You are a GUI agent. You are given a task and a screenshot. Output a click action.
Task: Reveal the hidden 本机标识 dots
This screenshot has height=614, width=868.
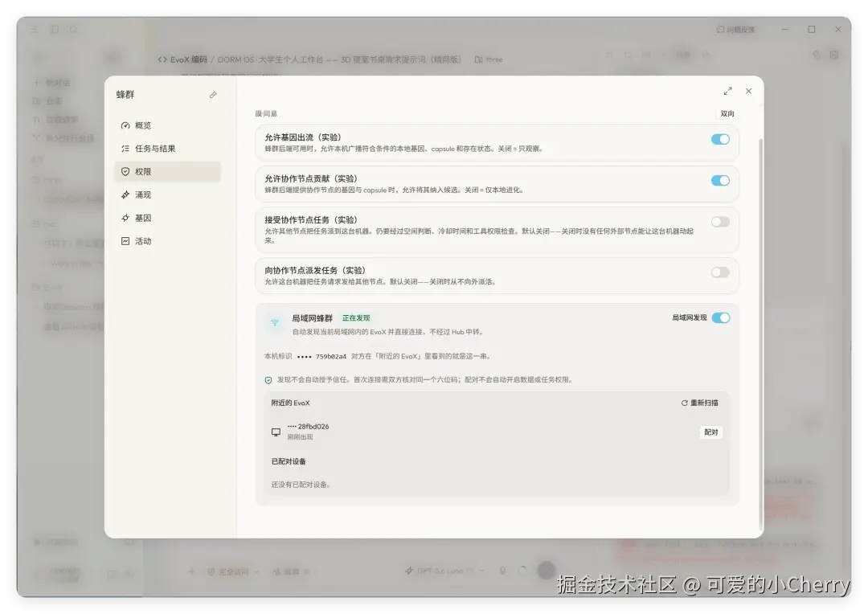tap(305, 357)
